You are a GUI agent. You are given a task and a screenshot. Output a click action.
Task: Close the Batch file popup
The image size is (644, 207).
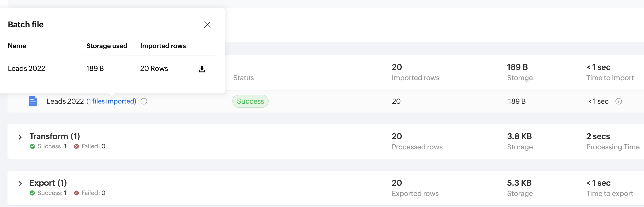click(207, 25)
